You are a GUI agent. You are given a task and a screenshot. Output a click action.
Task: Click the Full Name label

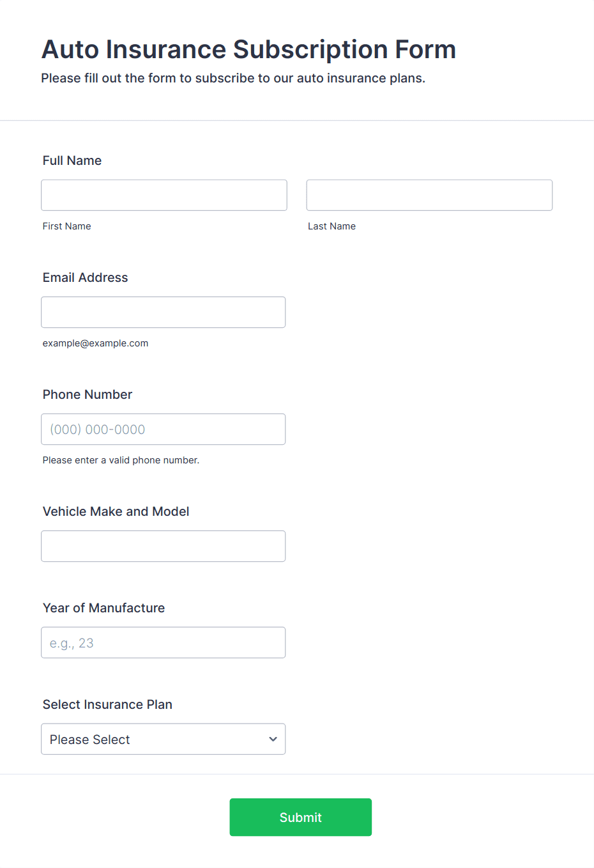click(72, 160)
